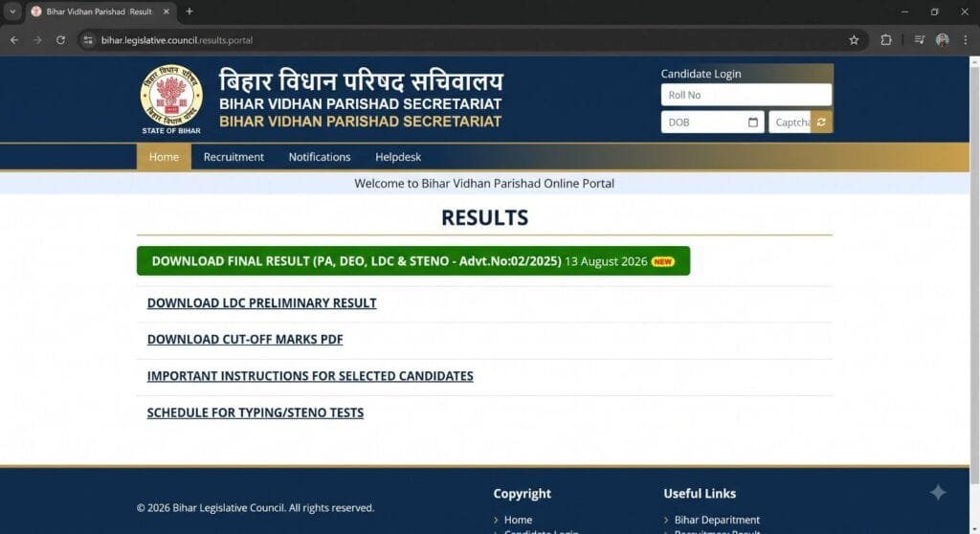The height and width of the screenshot is (534, 980).
Task: Click the footer Home link
Action: click(x=518, y=520)
